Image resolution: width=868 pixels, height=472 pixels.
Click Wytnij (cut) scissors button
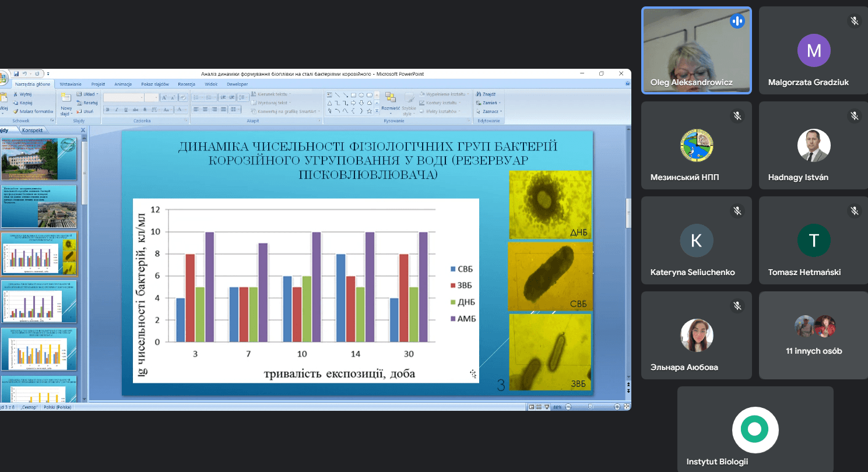click(x=22, y=94)
